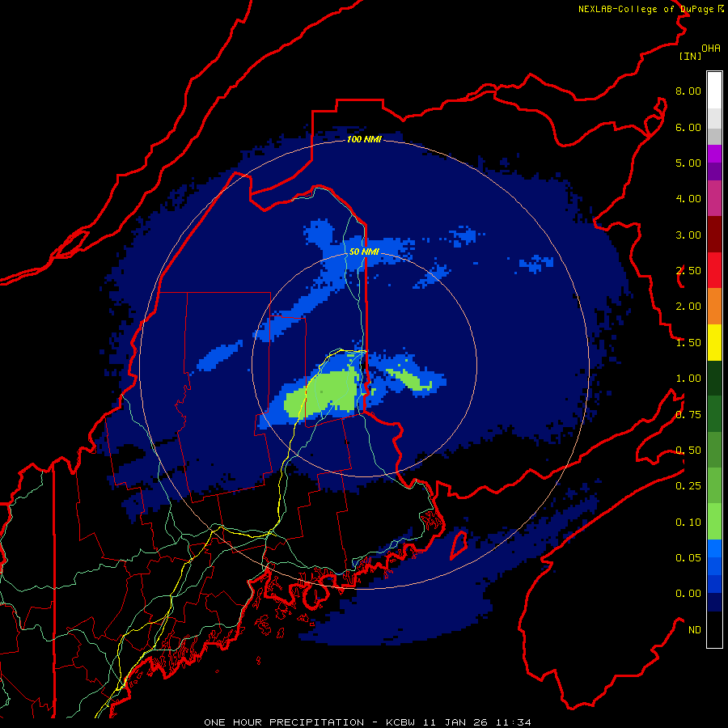
Task: Click the 0.25 legend value
Action: (x=688, y=486)
